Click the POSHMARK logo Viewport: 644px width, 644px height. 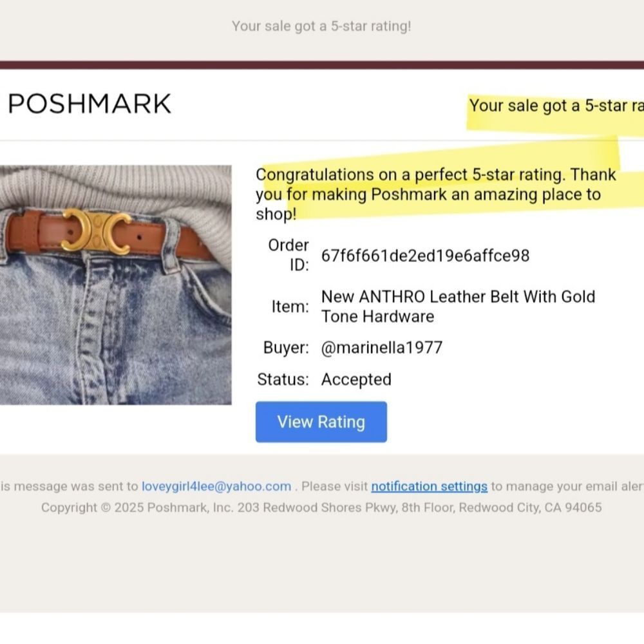click(90, 104)
